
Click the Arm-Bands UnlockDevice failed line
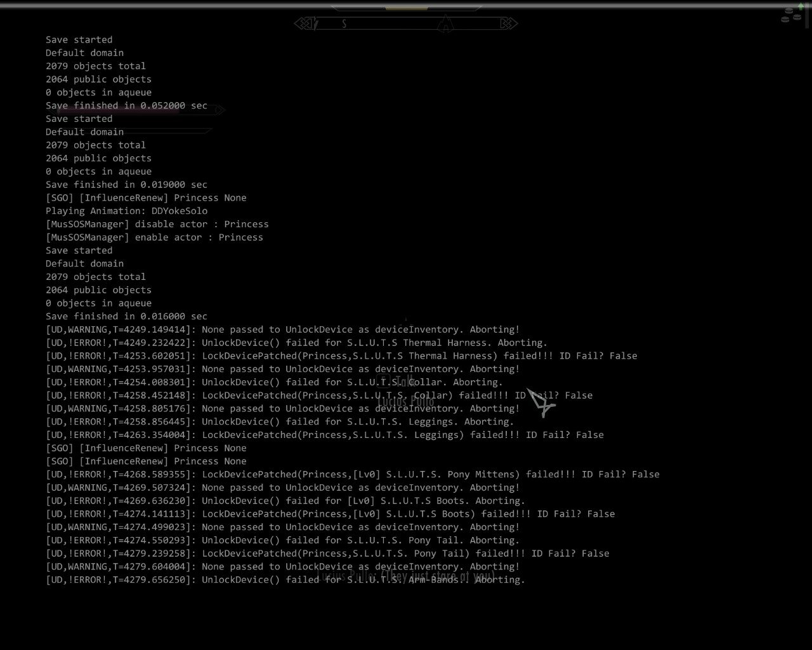(285, 580)
